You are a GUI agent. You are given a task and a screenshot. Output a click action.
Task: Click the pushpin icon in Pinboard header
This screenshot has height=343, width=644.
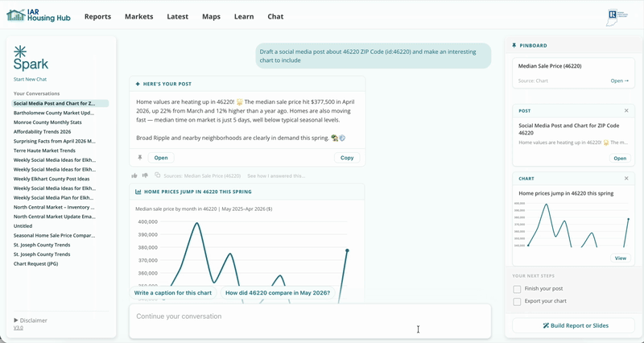coord(514,46)
